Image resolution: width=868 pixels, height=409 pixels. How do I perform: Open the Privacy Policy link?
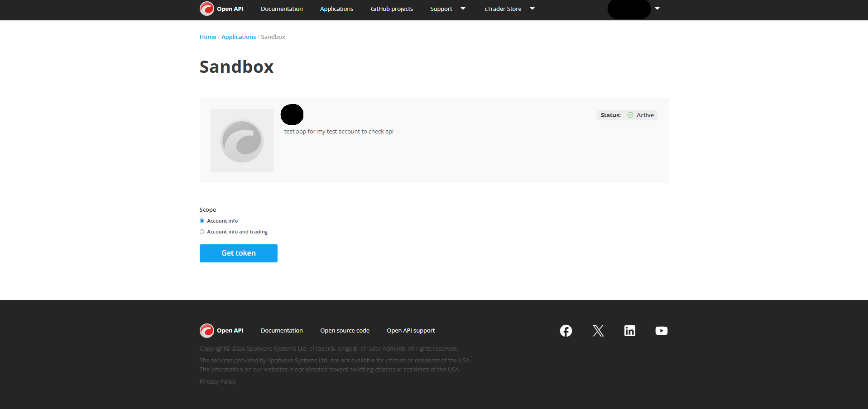point(217,381)
